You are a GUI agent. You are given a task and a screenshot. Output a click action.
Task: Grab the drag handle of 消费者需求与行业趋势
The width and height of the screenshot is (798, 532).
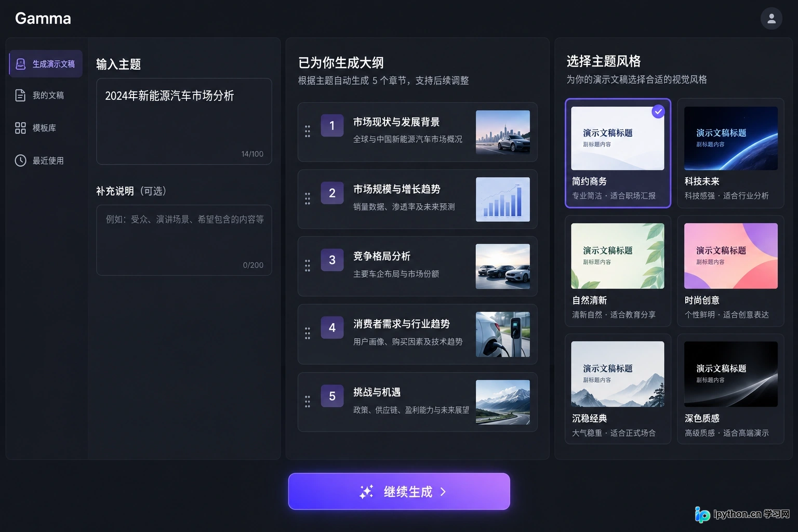pyautogui.click(x=308, y=333)
